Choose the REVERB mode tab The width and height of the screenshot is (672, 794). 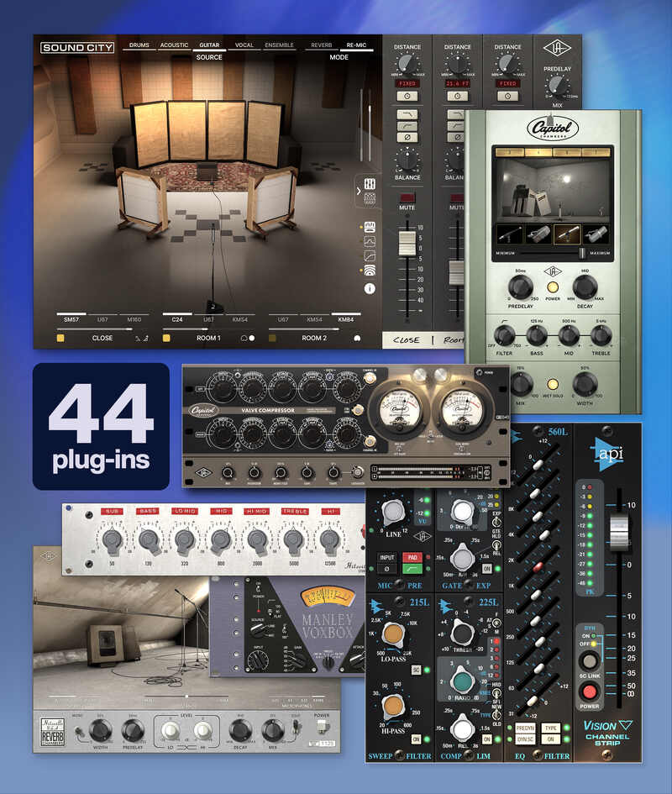pyautogui.click(x=321, y=45)
